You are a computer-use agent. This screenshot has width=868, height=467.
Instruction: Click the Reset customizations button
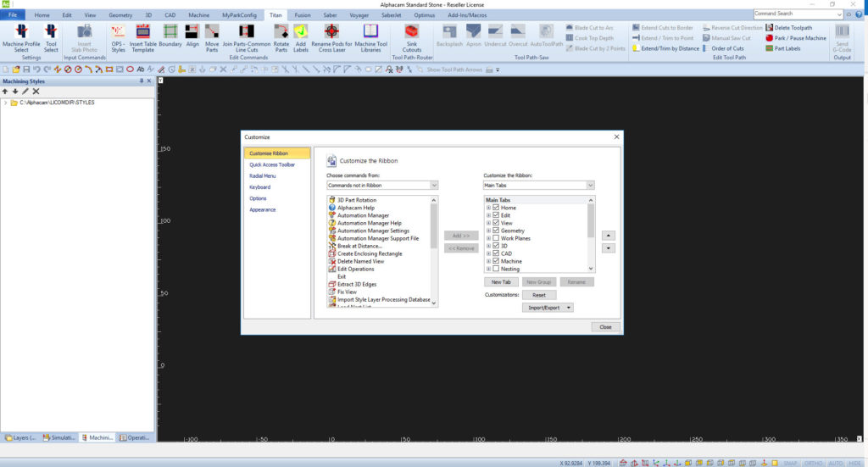pyautogui.click(x=538, y=295)
